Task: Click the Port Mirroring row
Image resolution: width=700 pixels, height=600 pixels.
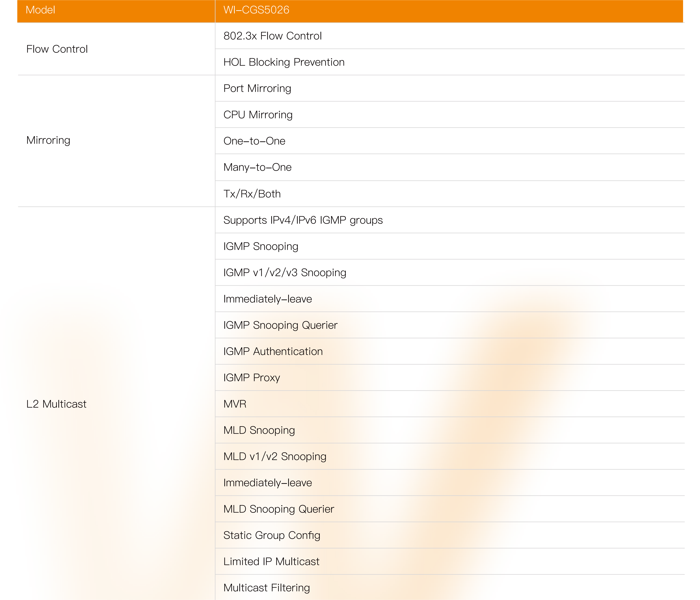Action: pos(257,88)
